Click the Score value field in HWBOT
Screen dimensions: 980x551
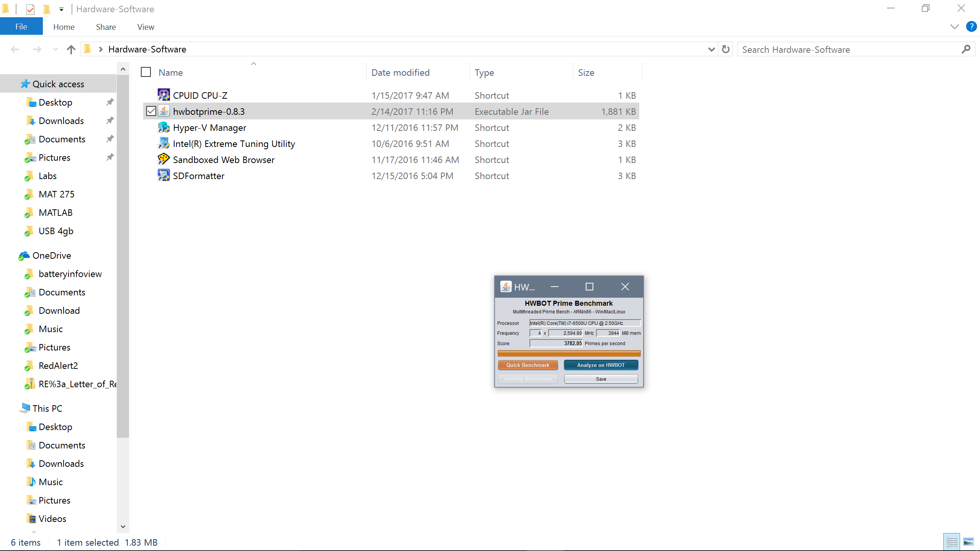coord(556,343)
